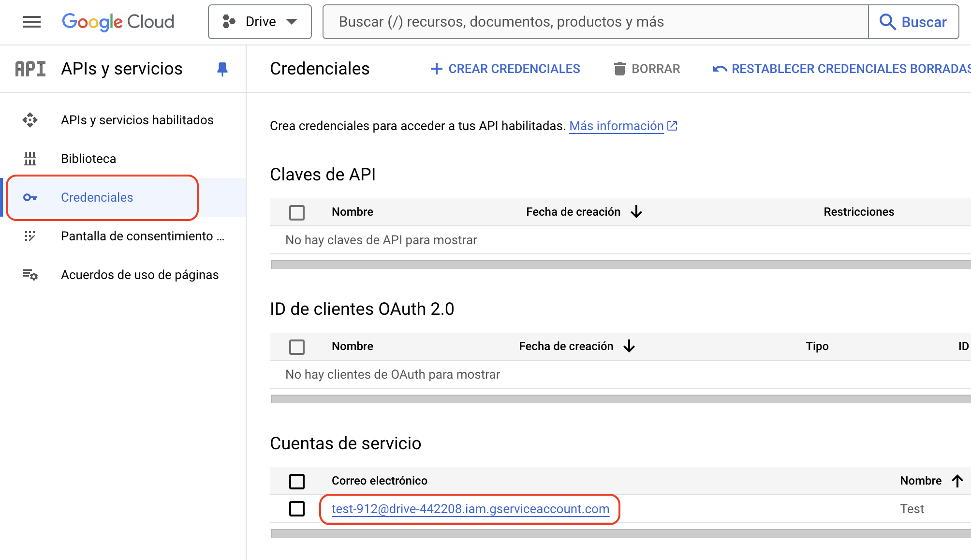971x560 pixels.
Task: Click the magnifier Buscar button
Action: click(913, 22)
